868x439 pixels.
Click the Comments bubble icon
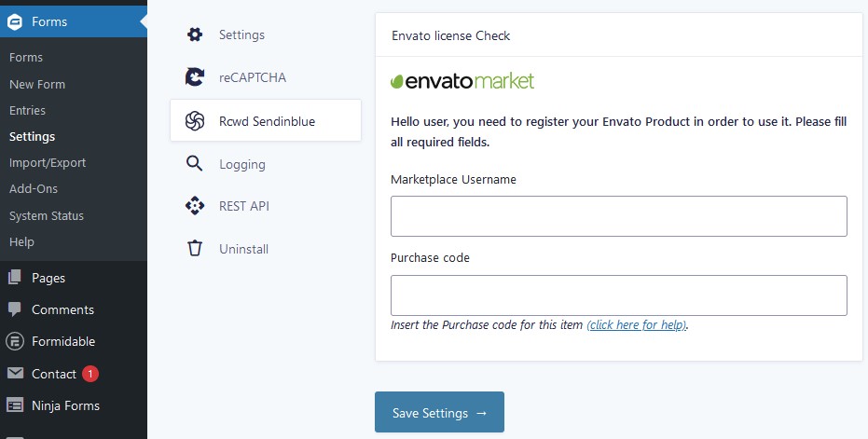click(15, 309)
